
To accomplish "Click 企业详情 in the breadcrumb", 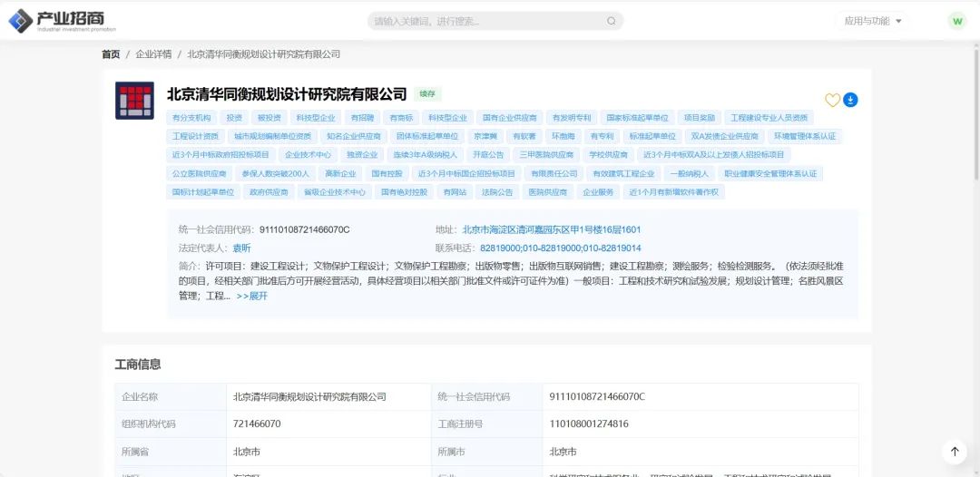I will tap(153, 54).
